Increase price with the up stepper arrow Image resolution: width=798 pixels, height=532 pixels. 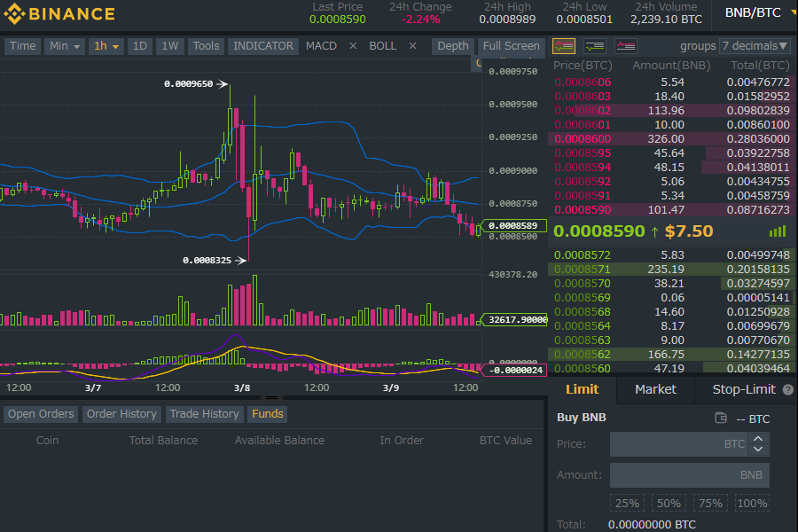coord(758,438)
